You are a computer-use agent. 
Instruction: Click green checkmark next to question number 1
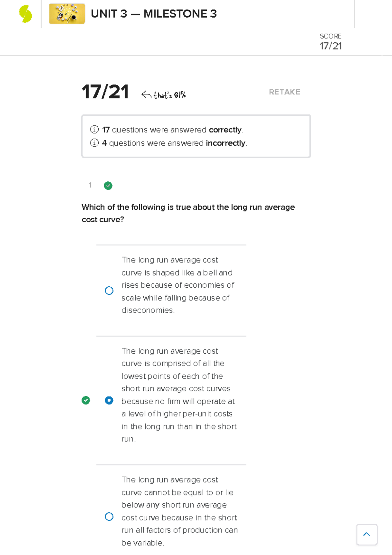pos(108,186)
